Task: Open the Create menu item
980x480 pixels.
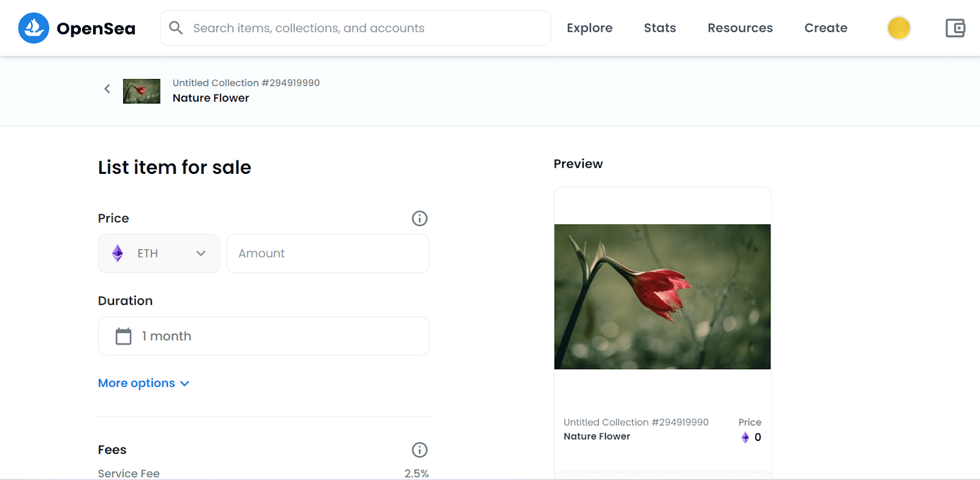Action: coord(826,28)
